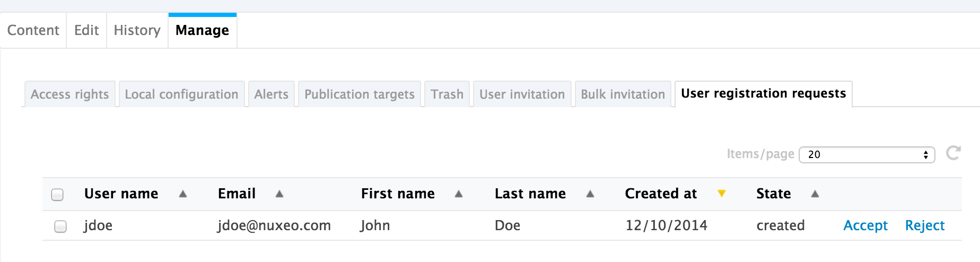Sort by Last name arrow icon

point(590,194)
